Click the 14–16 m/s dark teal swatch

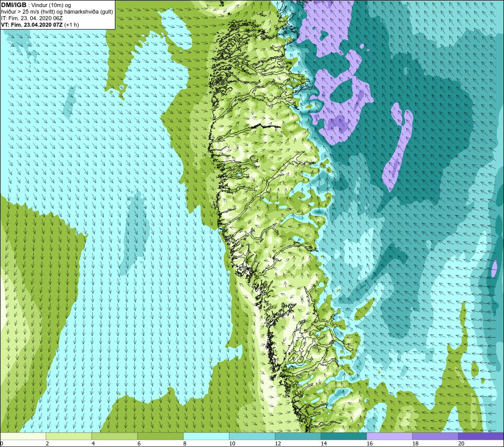(x=344, y=436)
